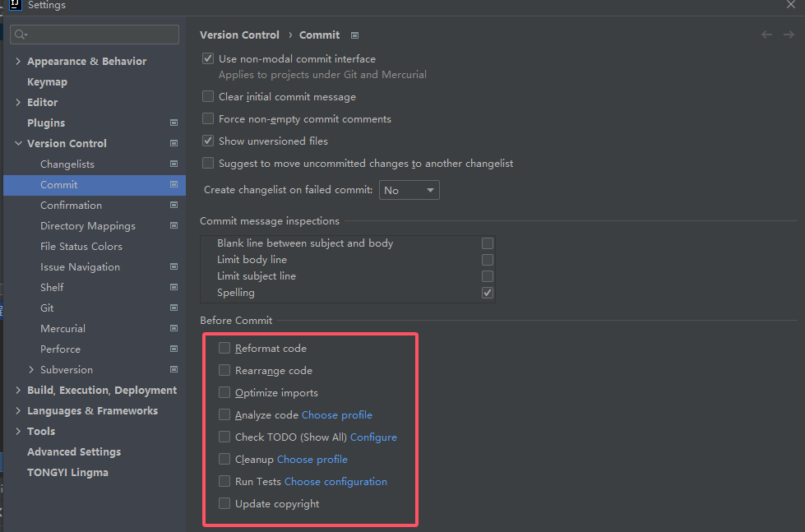Click the settings icon next to Version Control
This screenshot has height=532, width=805.
173,143
